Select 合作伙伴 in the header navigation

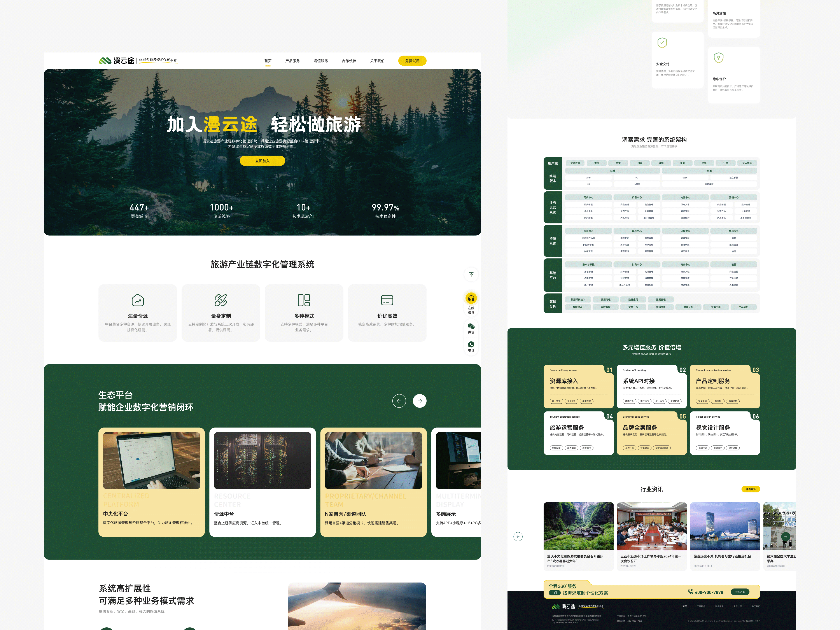point(349,61)
